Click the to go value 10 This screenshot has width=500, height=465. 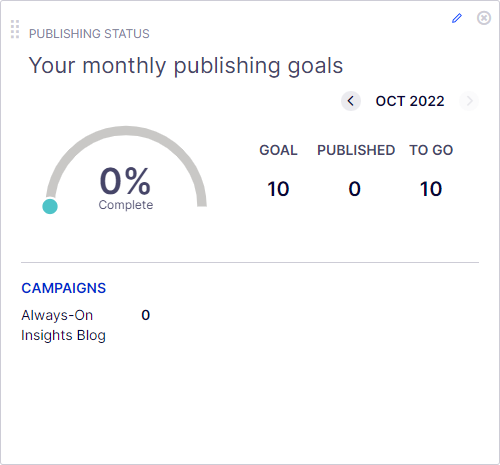coord(431,189)
